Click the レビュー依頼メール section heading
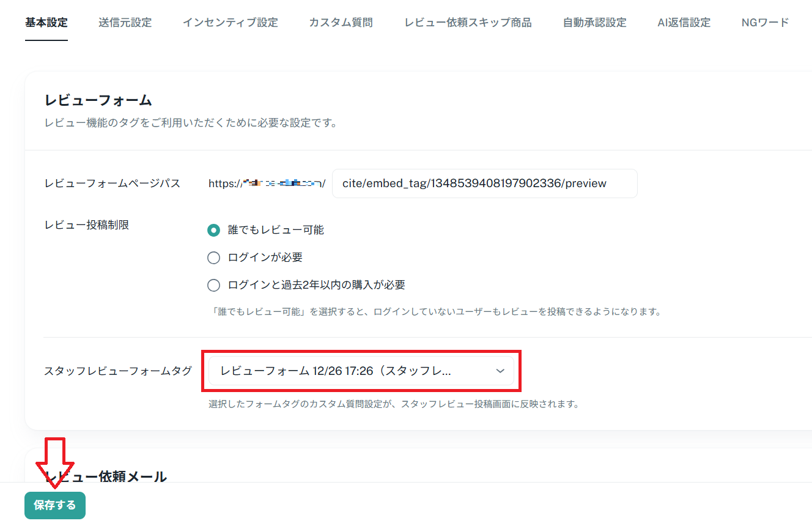Screen dimensions: 812x526 [105, 477]
